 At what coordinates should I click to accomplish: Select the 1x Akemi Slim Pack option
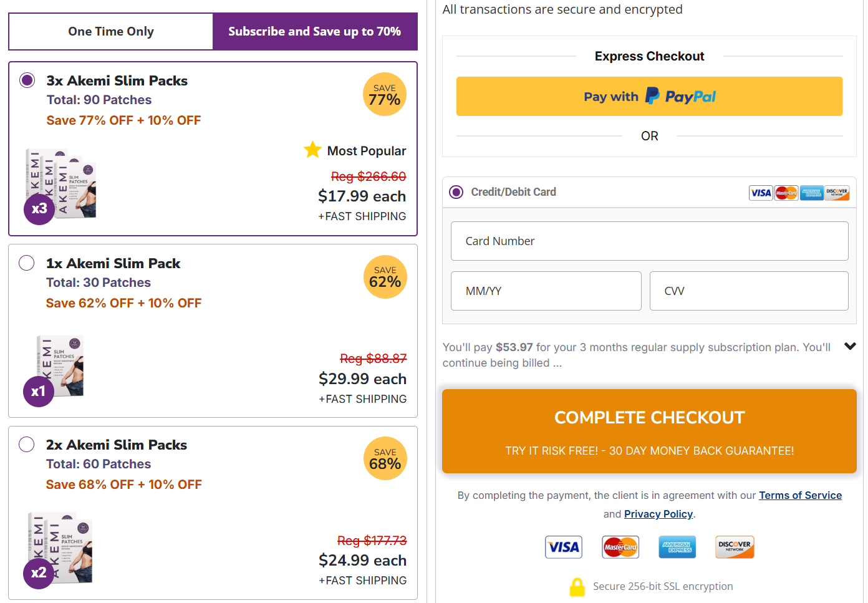pos(27,263)
